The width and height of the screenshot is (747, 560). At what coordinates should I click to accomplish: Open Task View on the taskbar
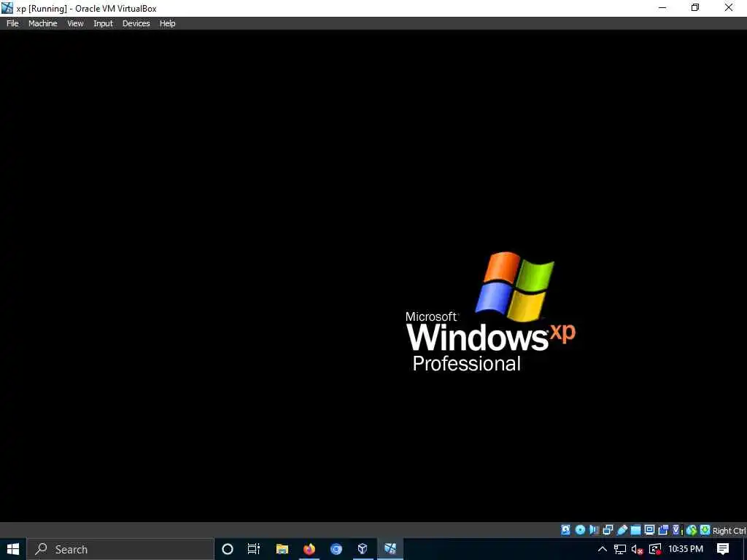254,549
